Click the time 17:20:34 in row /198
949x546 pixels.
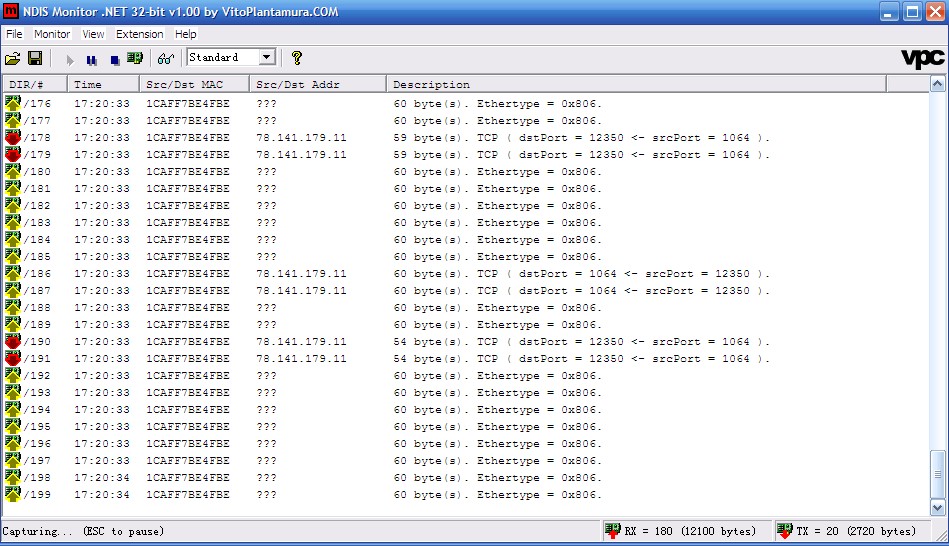click(102, 478)
